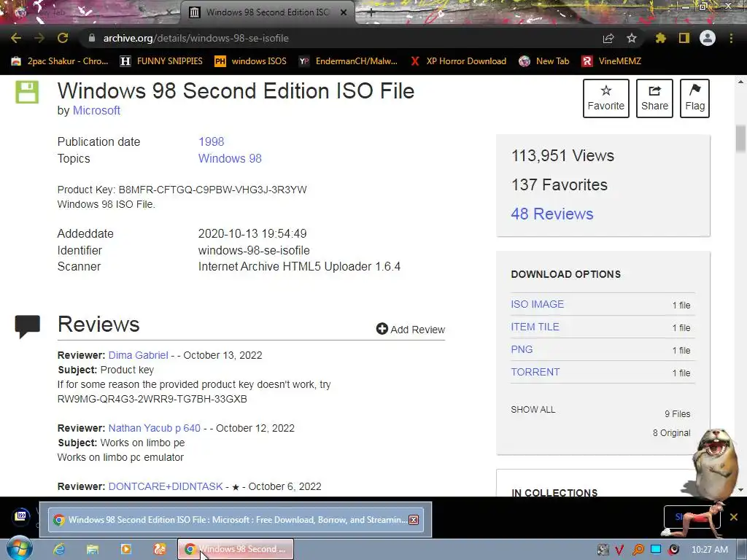Go back using the browser back arrow
This screenshot has width=747, height=560.
(16, 38)
